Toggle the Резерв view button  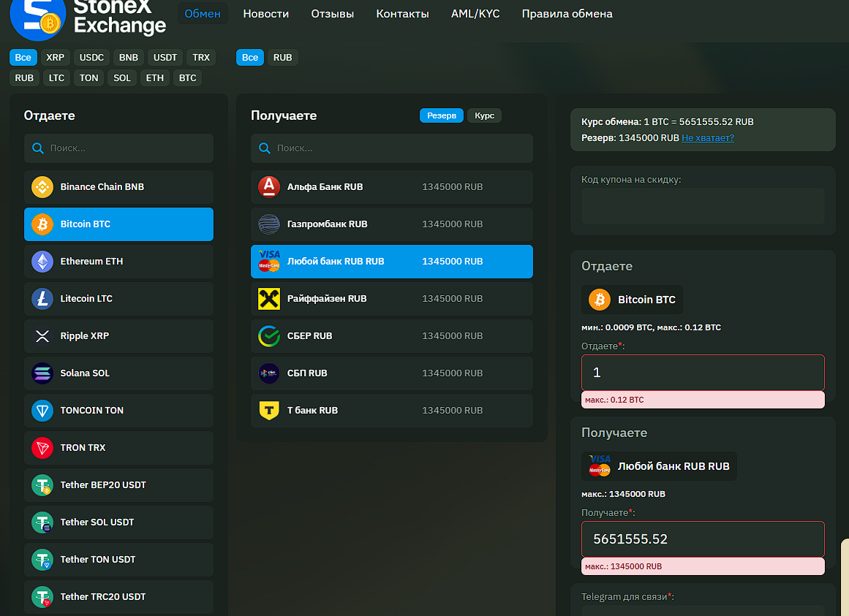coord(441,115)
